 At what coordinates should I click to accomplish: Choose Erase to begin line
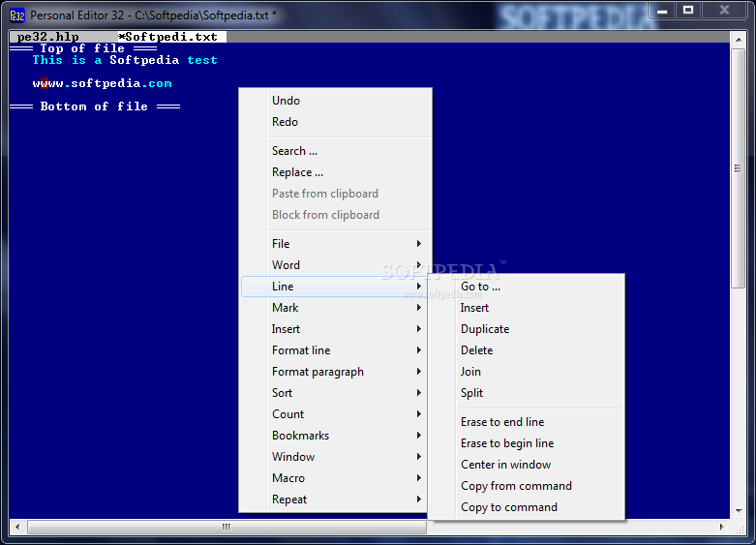pos(526,442)
